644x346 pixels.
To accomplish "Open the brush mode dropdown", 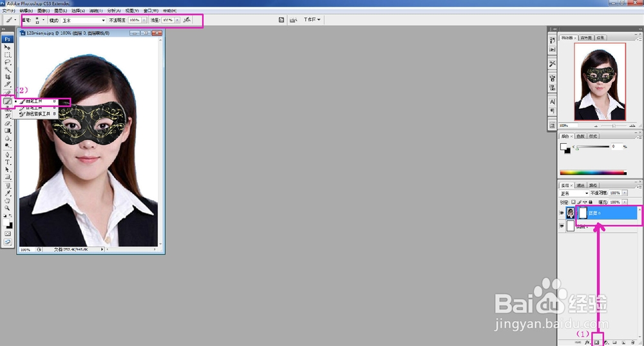I will 84,20.
